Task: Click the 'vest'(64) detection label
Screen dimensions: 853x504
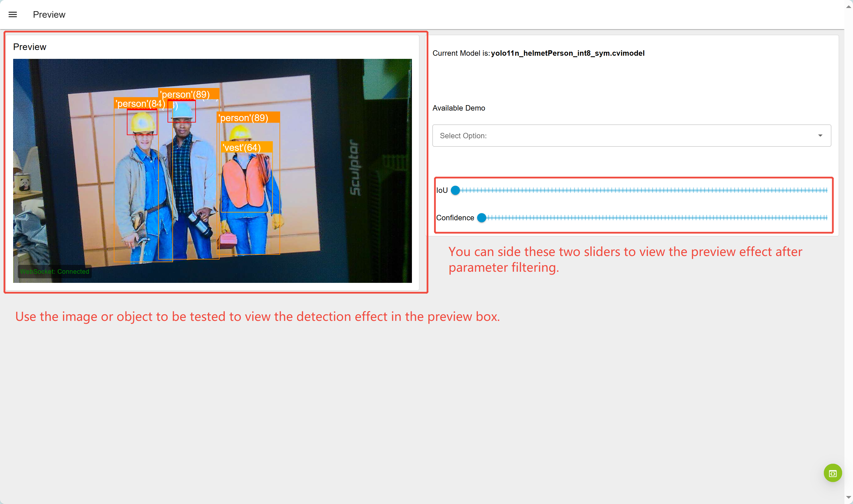Action: pos(242,147)
